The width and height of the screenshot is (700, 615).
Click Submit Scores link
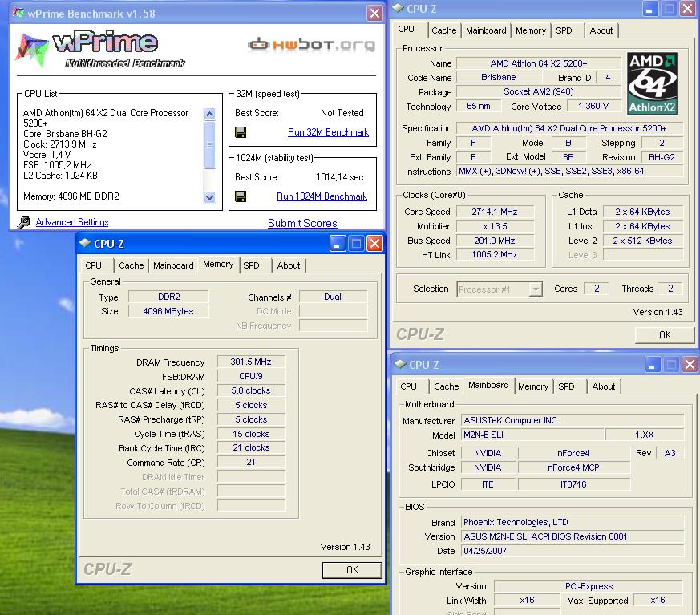[302, 223]
